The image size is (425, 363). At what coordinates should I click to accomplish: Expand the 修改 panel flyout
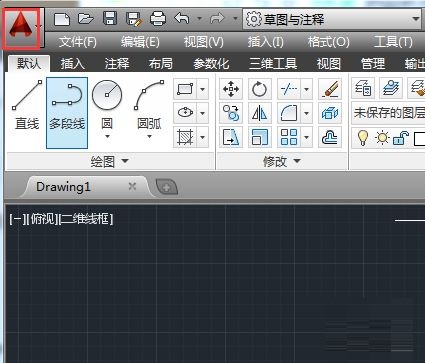click(x=282, y=162)
